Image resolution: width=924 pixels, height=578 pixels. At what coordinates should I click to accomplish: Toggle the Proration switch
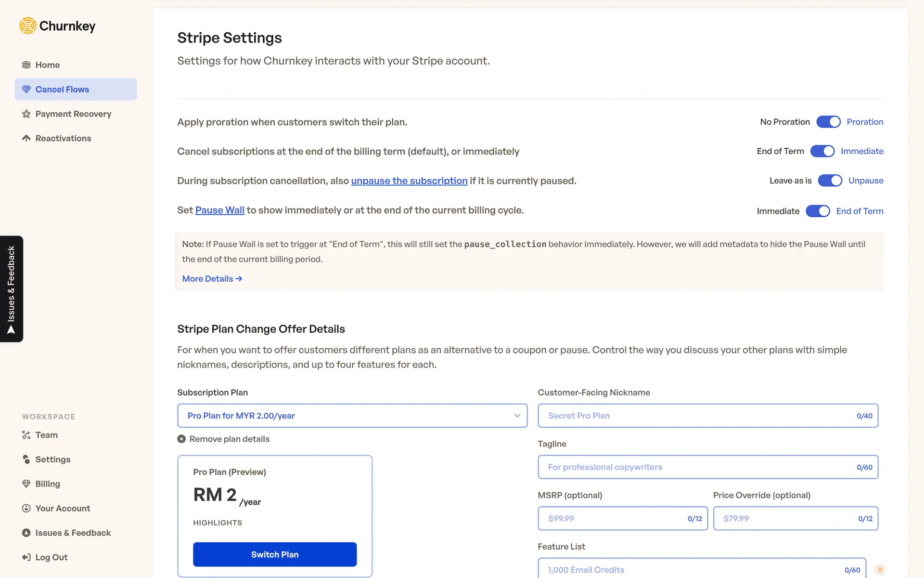tap(828, 122)
